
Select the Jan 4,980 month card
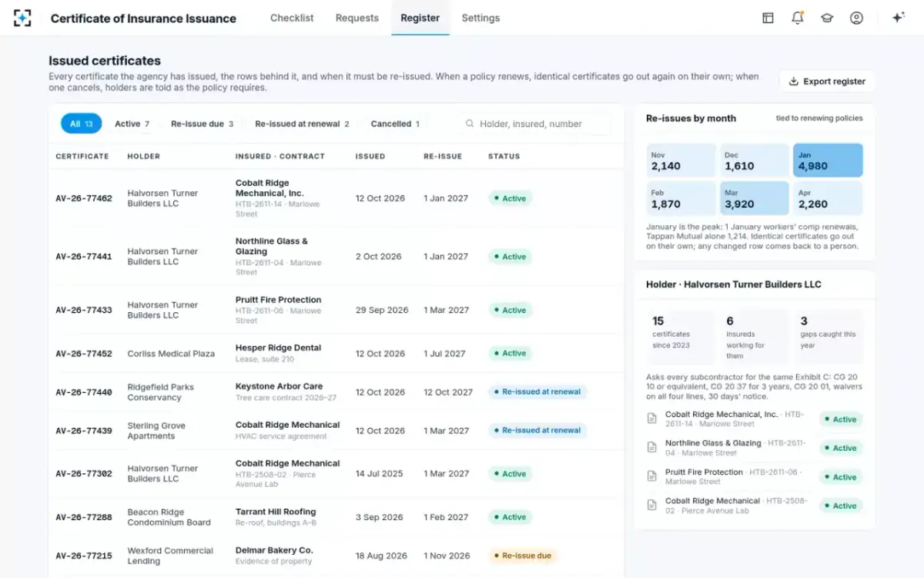828,160
